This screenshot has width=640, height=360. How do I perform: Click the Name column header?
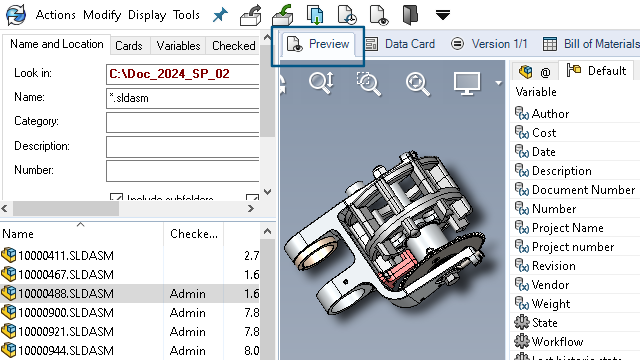pos(18,234)
